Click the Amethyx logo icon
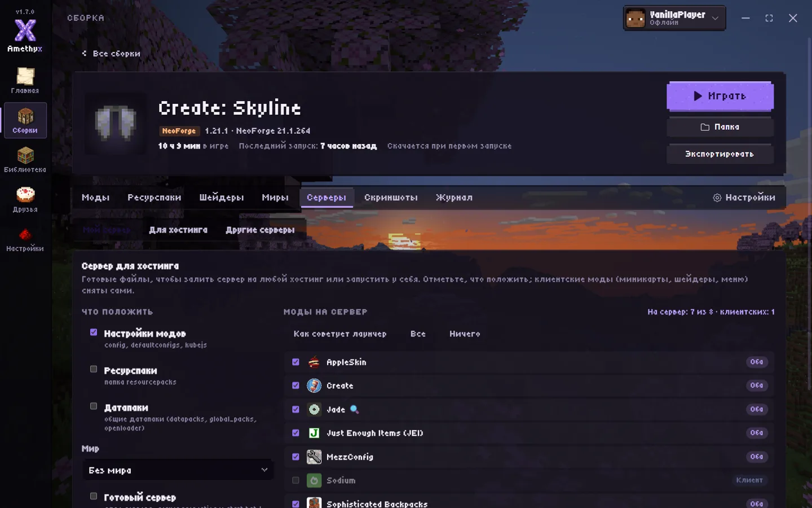This screenshot has width=812, height=508. coord(25,30)
